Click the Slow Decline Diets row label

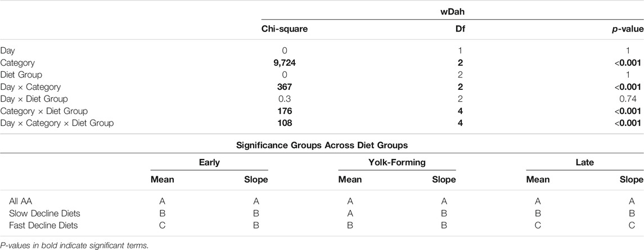point(39,213)
